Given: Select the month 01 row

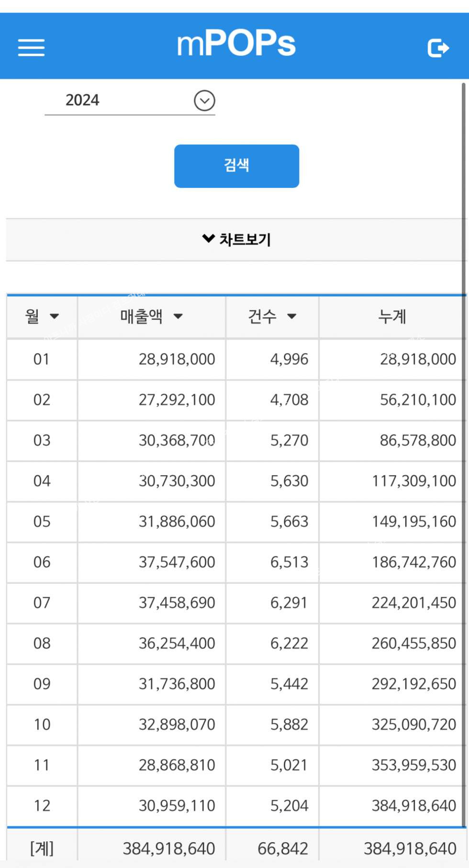Looking at the screenshot, I should coord(42,359).
